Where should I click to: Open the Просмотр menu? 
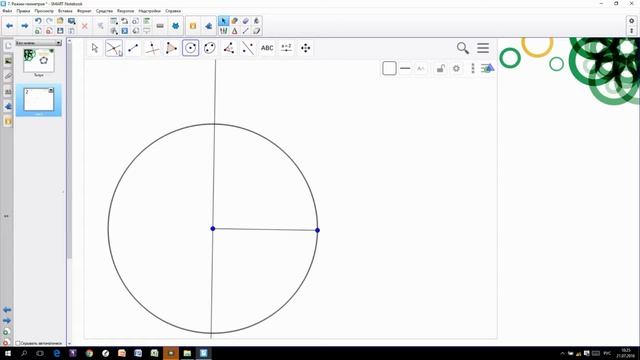point(44,11)
